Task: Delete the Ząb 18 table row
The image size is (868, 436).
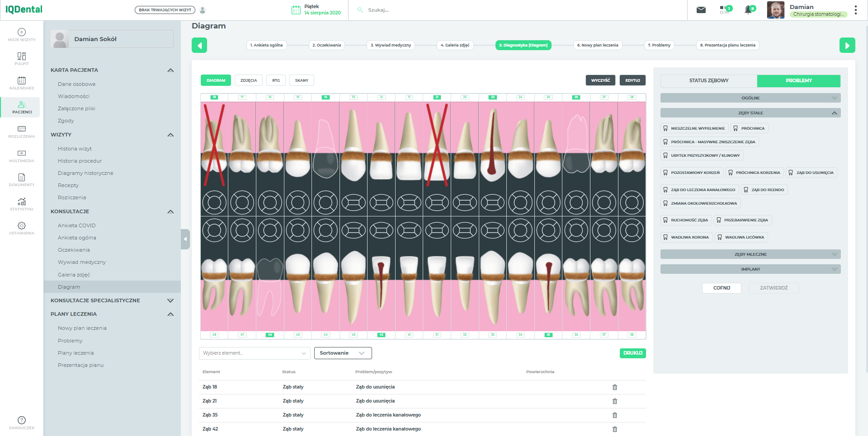Action: 615,387
